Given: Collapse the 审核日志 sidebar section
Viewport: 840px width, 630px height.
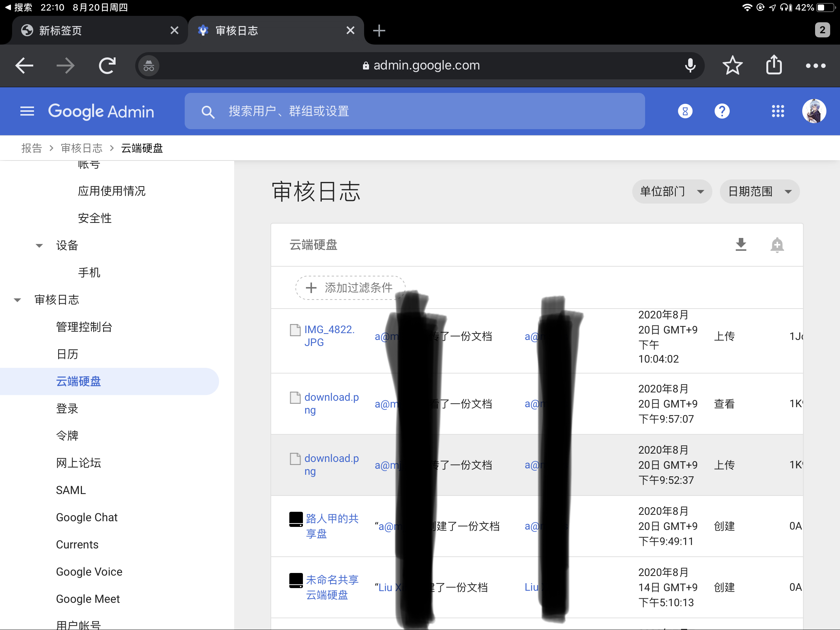Looking at the screenshot, I should coord(17,300).
